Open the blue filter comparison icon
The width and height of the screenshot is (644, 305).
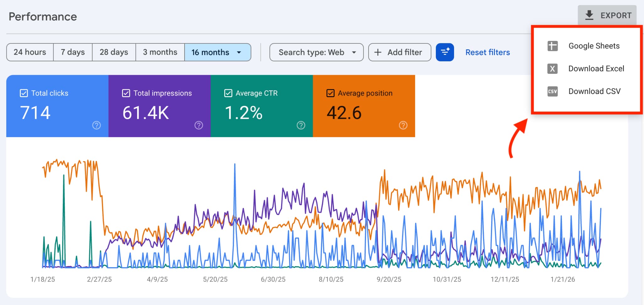click(x=445, y=52)
